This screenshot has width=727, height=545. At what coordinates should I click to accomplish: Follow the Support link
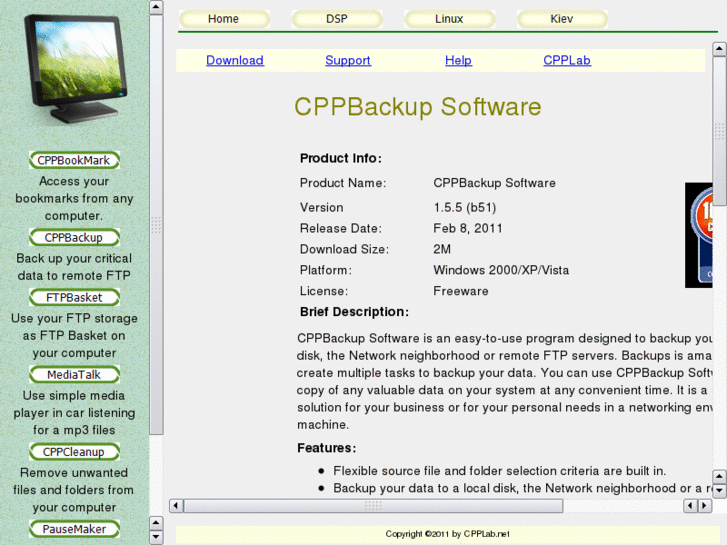click(x=348, y=60)
